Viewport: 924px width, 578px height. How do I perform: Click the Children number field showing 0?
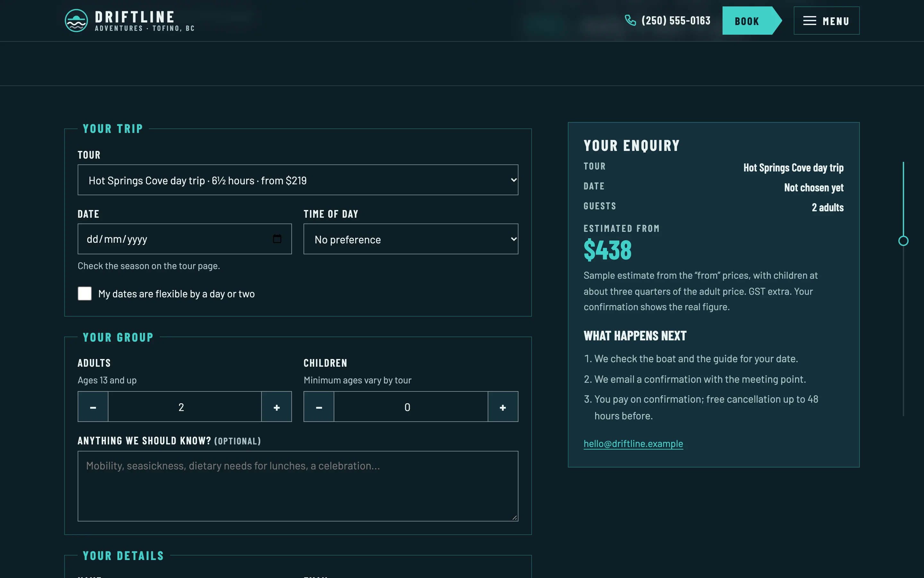tap(411, 407)
